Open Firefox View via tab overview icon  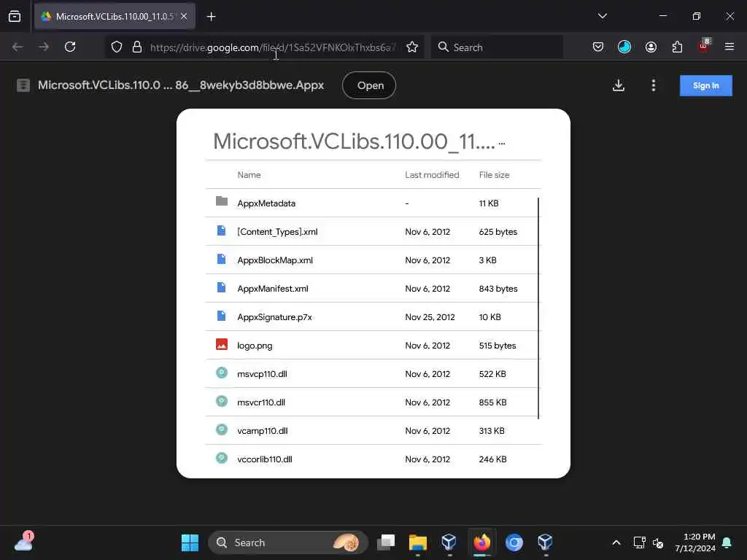[15, 17]
